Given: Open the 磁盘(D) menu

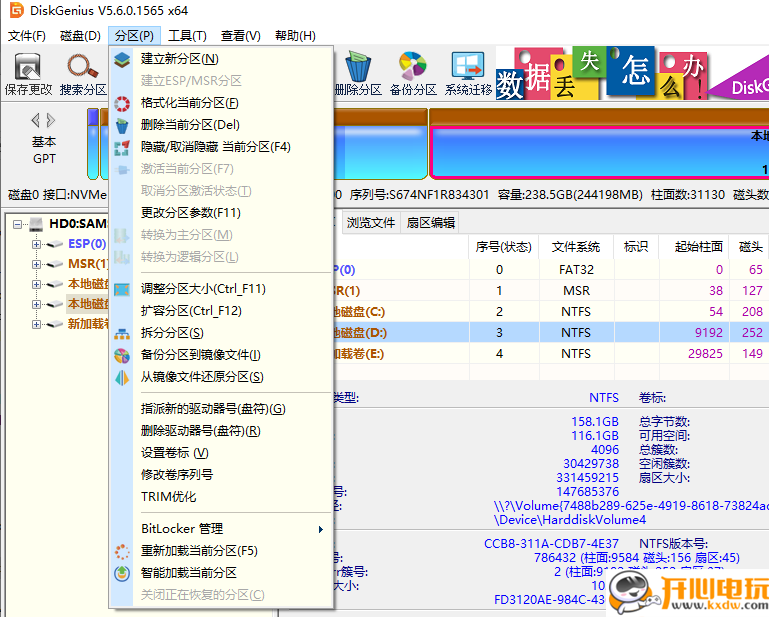Looking at the screenshot, I should (x=80, y=36).
